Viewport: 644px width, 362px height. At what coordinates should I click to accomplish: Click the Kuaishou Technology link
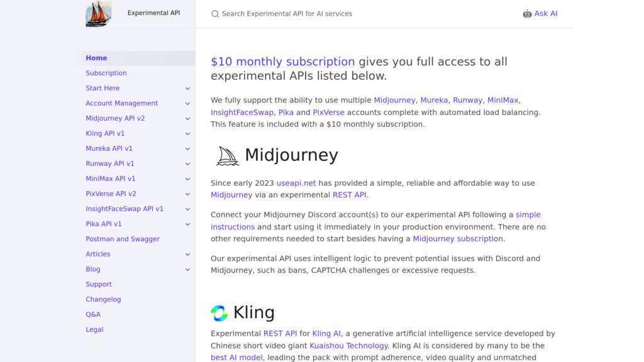(348, 345)
